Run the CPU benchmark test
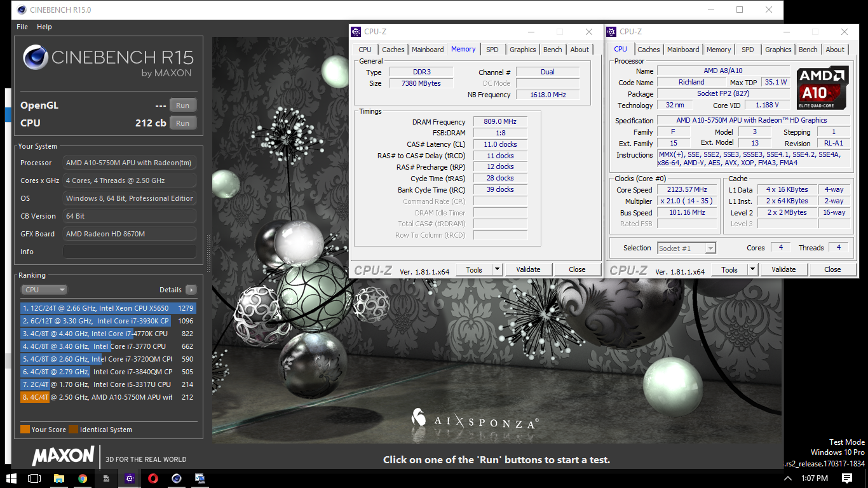 183,123
